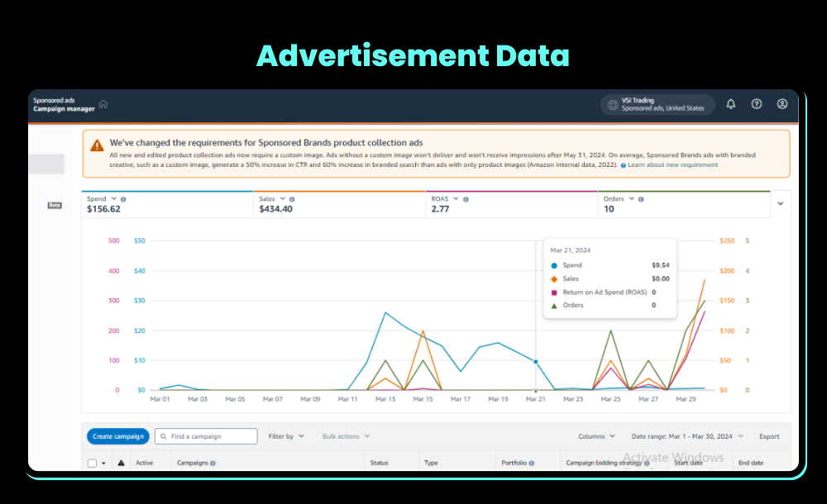The image size is (827, 504).
Task: Click the info icon beside Campaigns column
Action: click(213, 464)
